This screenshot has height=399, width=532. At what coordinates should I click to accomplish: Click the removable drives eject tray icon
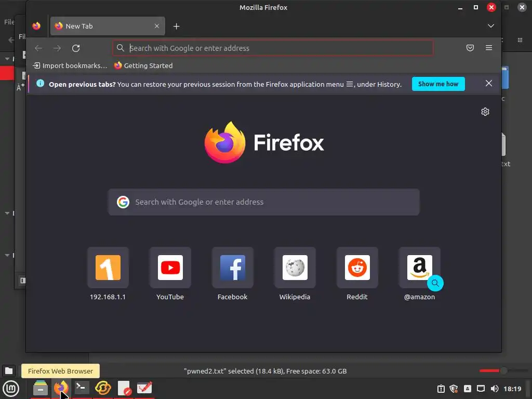[468, 389]
